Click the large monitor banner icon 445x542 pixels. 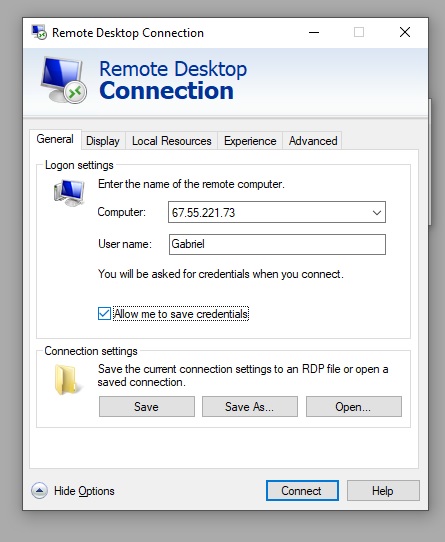click(63, 80)
